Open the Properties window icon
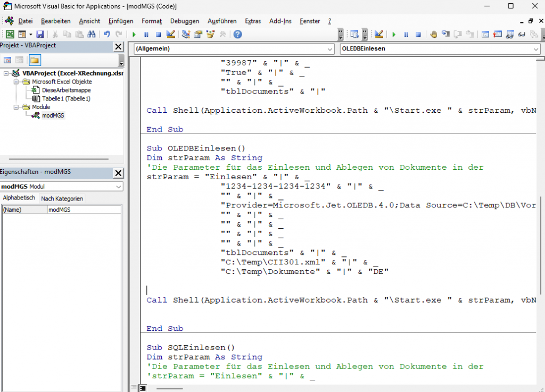The height and width of the screenshot is (392, 545). click(x=198, y=34)
